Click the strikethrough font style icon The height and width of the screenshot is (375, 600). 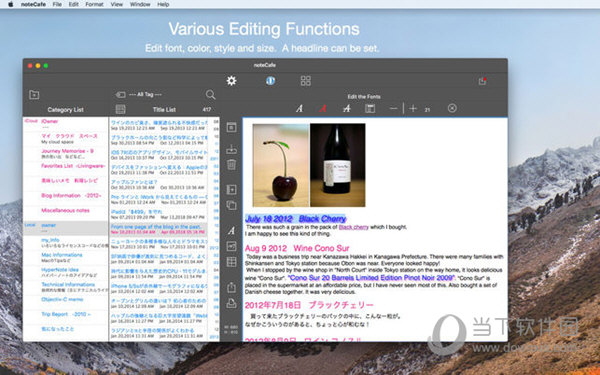pos(347,109)
